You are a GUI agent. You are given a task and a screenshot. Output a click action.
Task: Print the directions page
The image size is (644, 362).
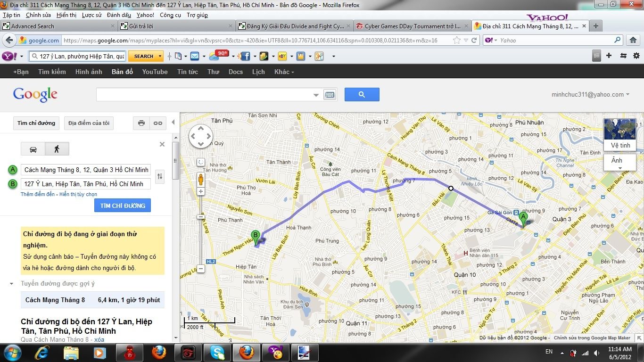141,123
